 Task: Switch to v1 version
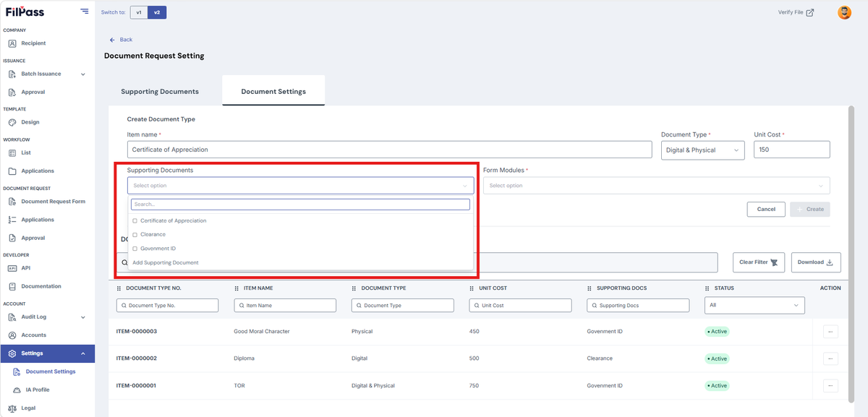(139, 12)
